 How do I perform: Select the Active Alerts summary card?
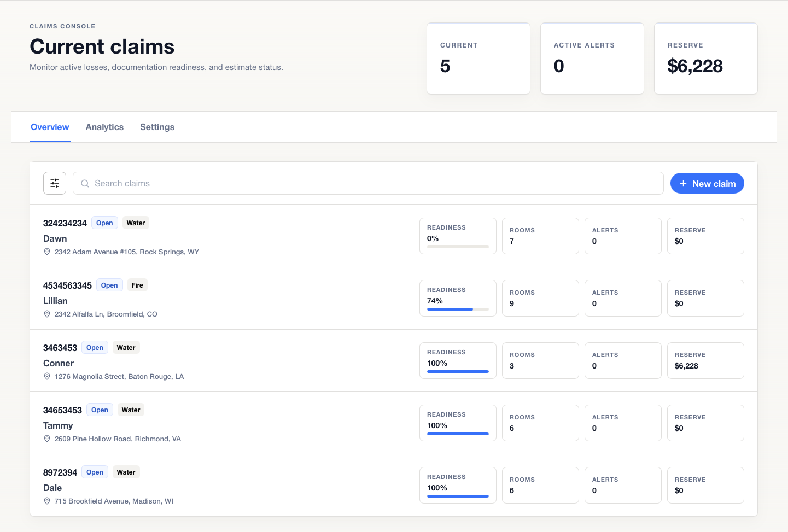tap(592, 59)
